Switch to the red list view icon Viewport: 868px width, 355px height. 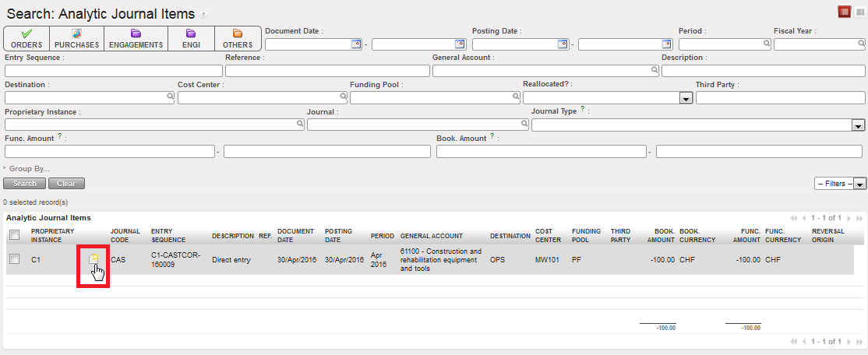[x=844, y=12]
